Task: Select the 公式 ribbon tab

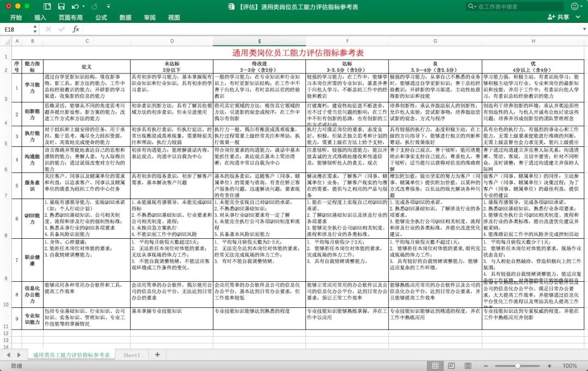Action: pyautogui.click(x=101, y=17)
